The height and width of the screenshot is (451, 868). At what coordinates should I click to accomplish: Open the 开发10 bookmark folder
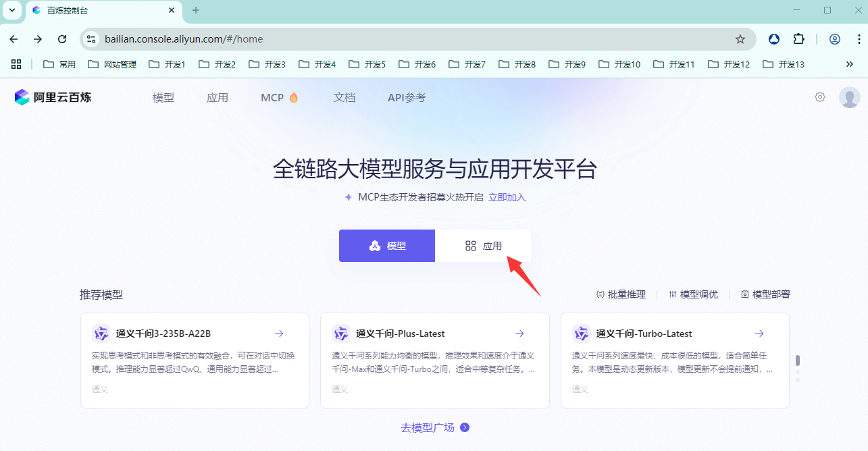click(619, 64)
